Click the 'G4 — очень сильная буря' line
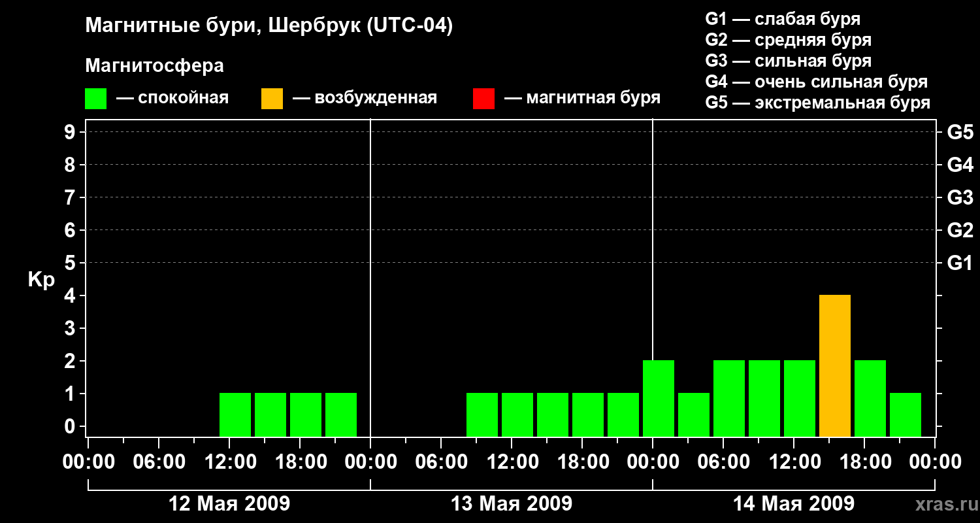 (x=817, y=82)
